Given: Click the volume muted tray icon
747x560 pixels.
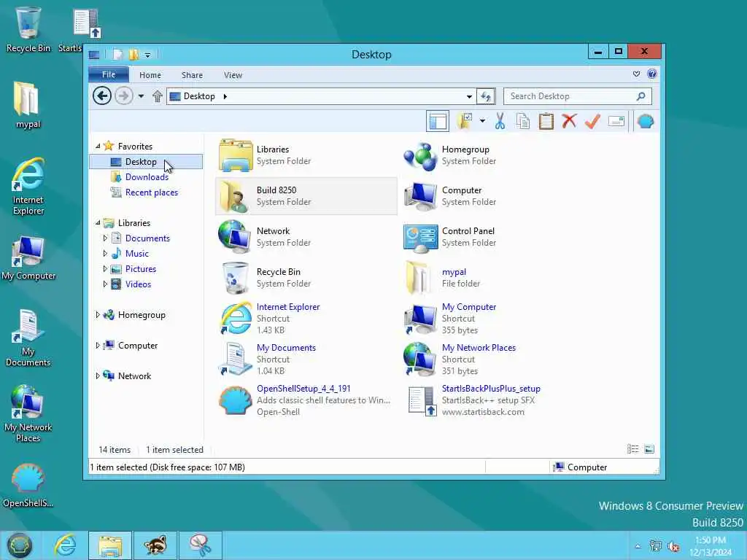Looking at the screenshot, I should [x=673, y=546].
